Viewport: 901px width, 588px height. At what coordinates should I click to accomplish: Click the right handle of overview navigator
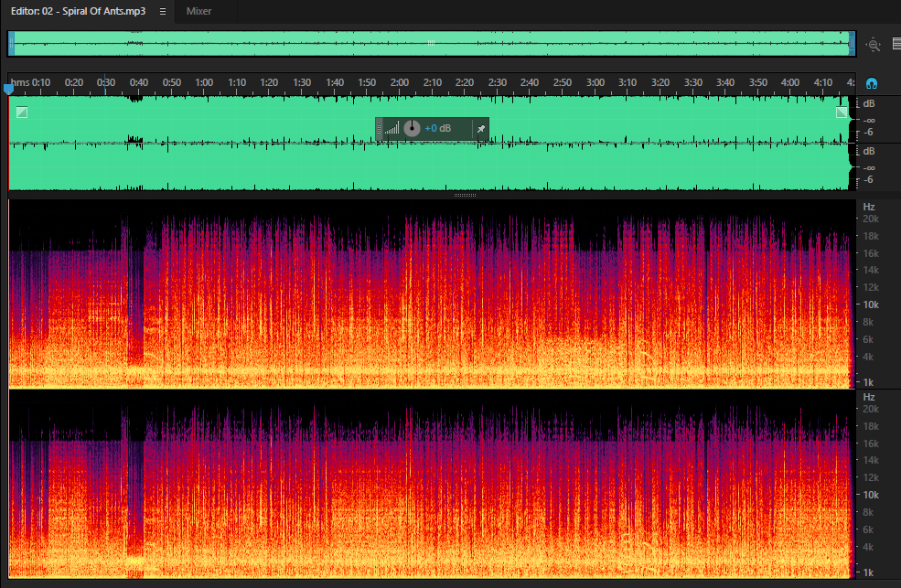coord(853,43)
